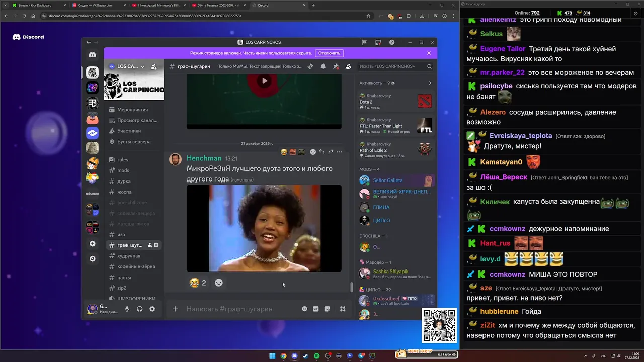Switch to Студия — VK Видео Live tab
Viewport: 644px width, 362px height.
(98, 5)
